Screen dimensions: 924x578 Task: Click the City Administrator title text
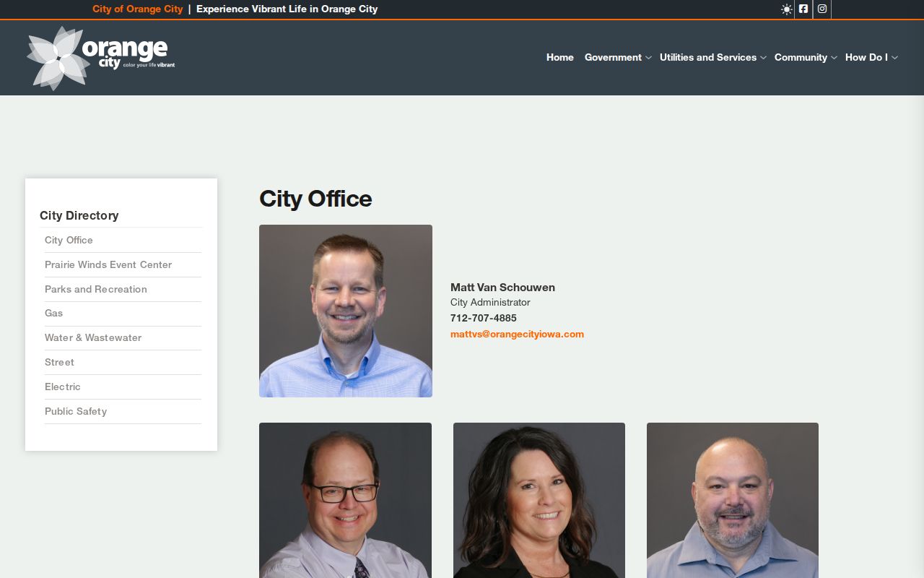490,302
